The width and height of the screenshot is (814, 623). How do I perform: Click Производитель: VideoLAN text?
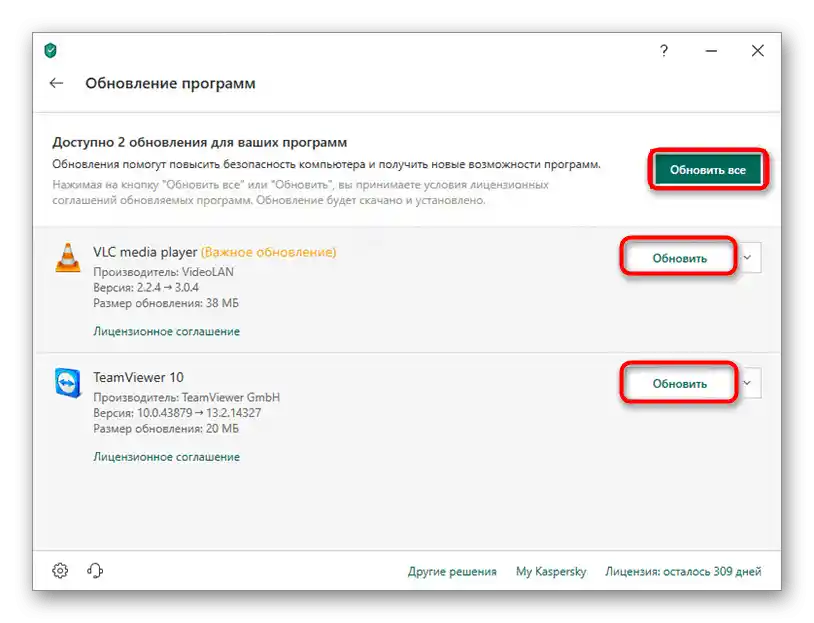click(x=164, y=272)
